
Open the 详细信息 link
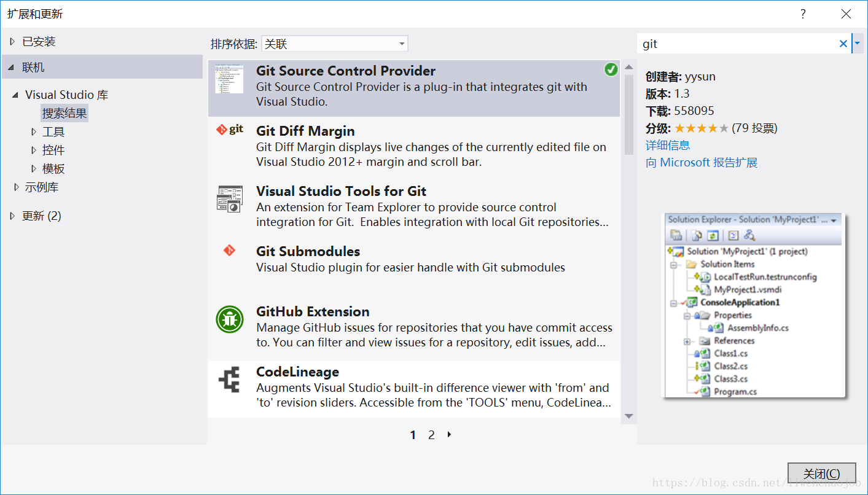point(668,145)
